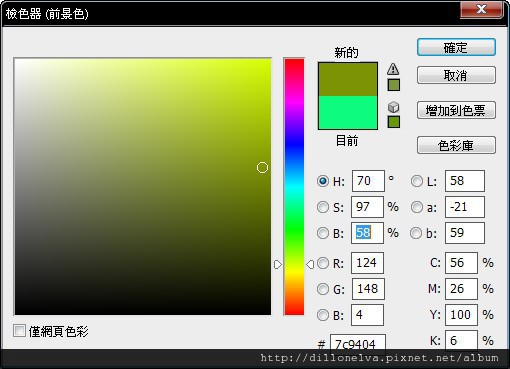Select the G green radio button

323,289
